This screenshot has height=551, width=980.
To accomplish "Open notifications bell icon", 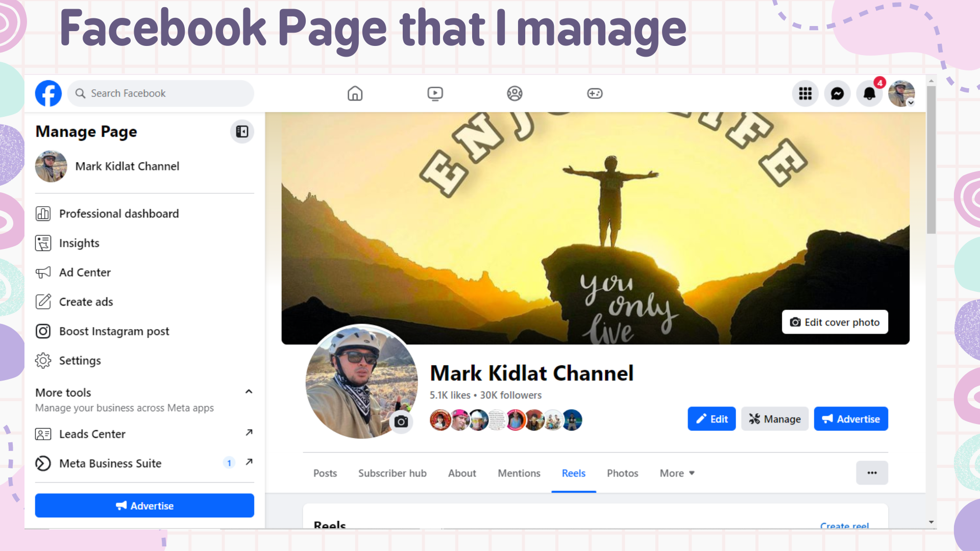I will coord(869,93).
